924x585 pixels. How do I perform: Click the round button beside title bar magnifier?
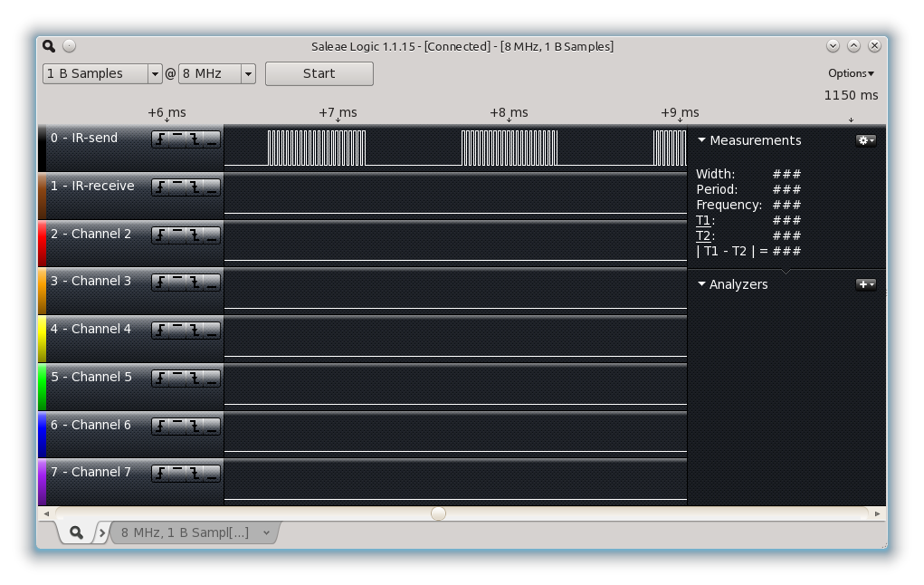[x=69, y=46]
